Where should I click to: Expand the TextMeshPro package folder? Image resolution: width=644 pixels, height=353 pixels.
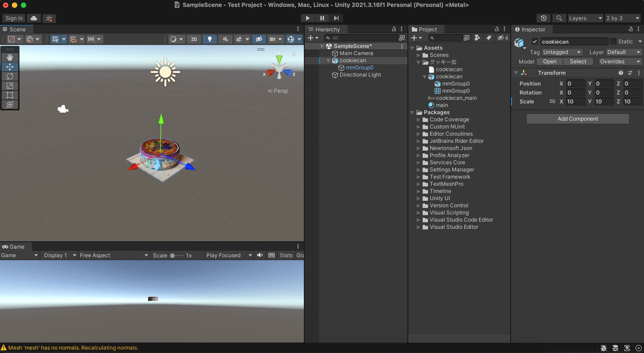pos(418,184)
